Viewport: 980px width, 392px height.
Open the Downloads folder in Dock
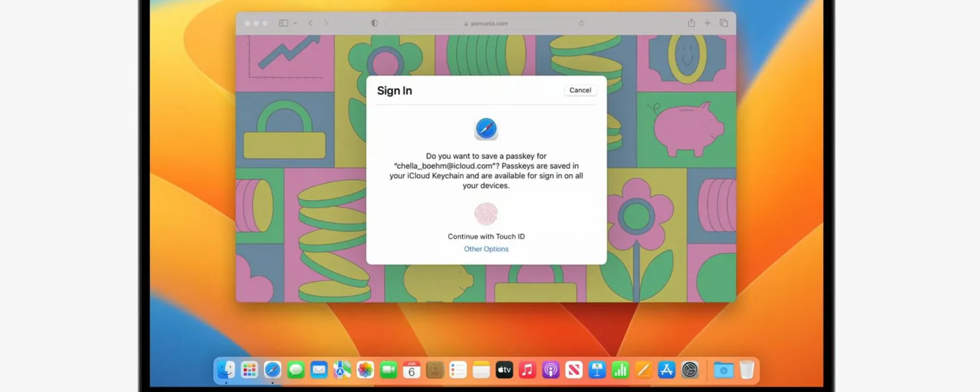click(723, 370)
